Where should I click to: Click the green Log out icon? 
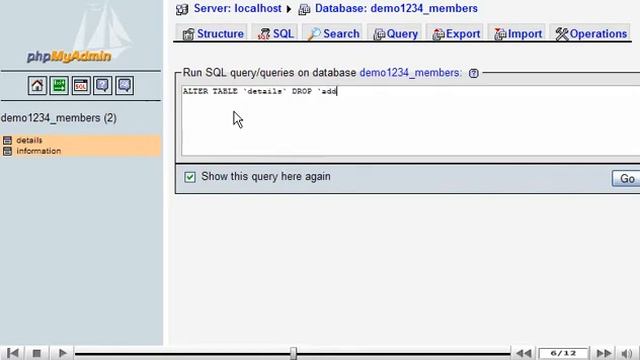[x=59, y=86]
